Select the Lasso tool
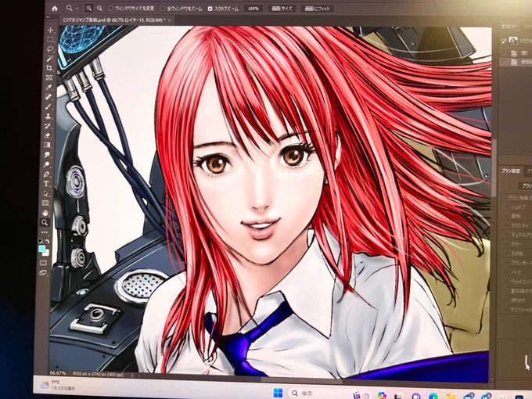The image size is (532, 399). point(50,49)
